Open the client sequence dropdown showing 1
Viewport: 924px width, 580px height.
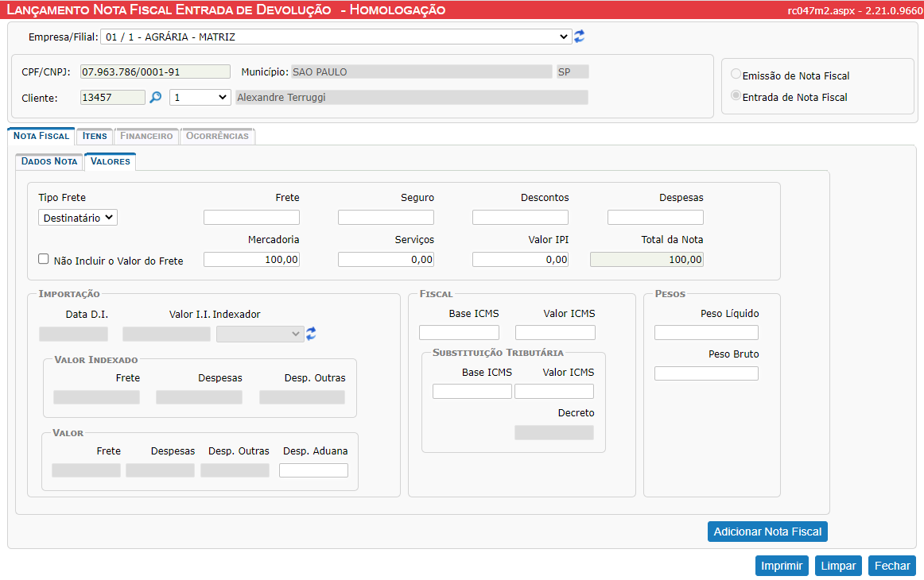pyautogui.click(x=200, y=97)
